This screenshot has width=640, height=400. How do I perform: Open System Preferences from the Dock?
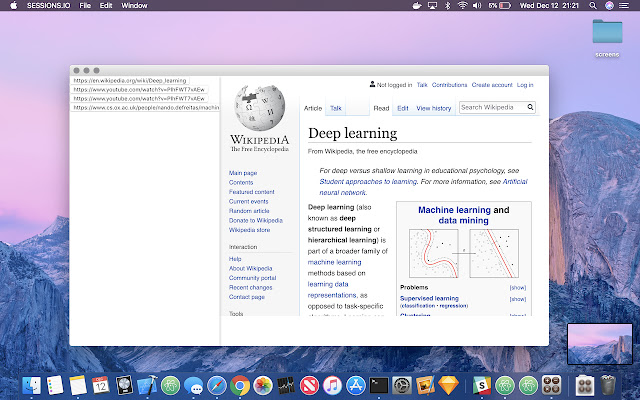tap(402, 385)
